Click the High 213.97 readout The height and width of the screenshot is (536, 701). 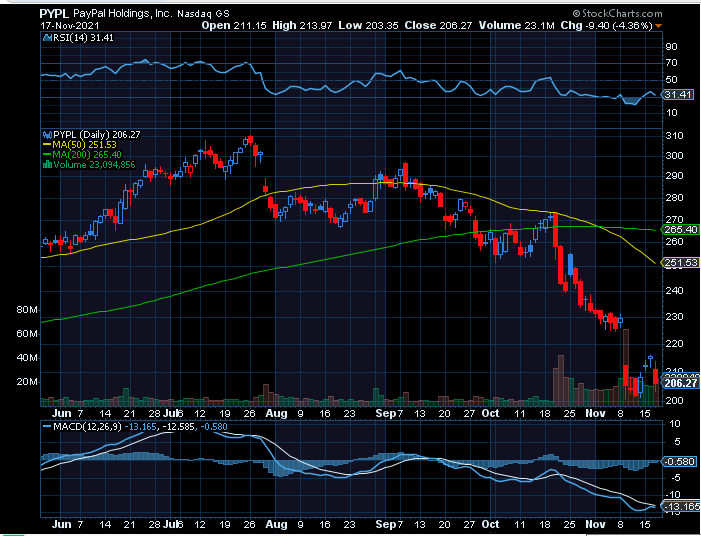pos(302,25)
